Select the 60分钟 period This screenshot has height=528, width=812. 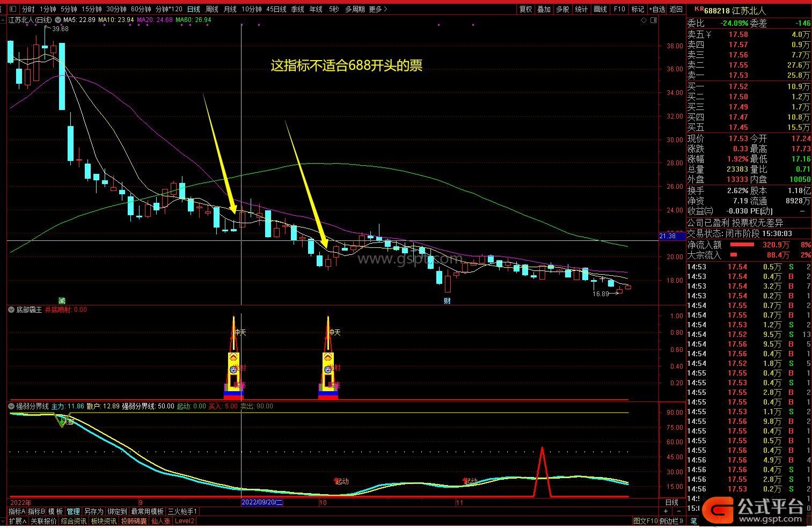point(141,9)
